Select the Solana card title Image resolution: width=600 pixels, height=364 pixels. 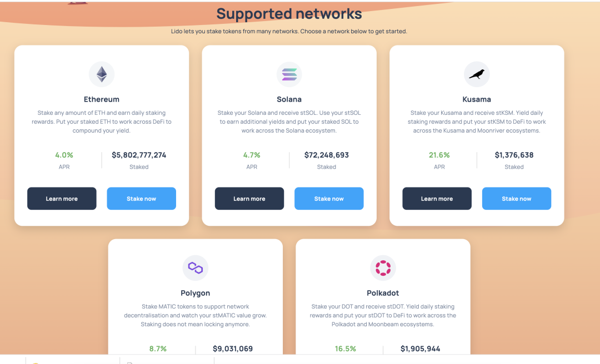point(289,99)
